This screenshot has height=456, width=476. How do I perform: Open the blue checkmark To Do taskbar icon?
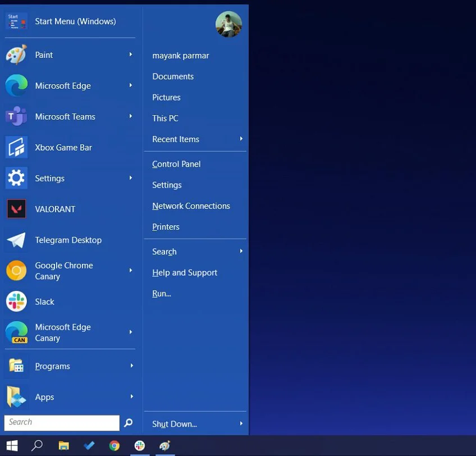[89, 446]
